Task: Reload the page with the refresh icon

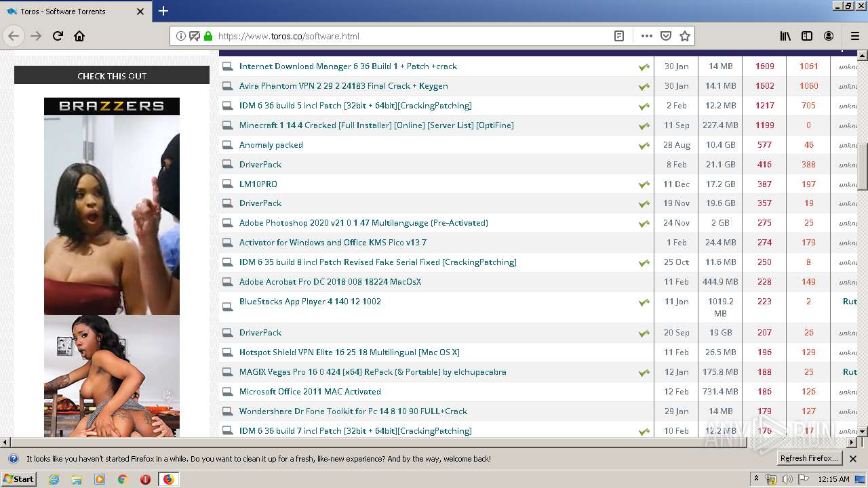Action: pos(58,36)
